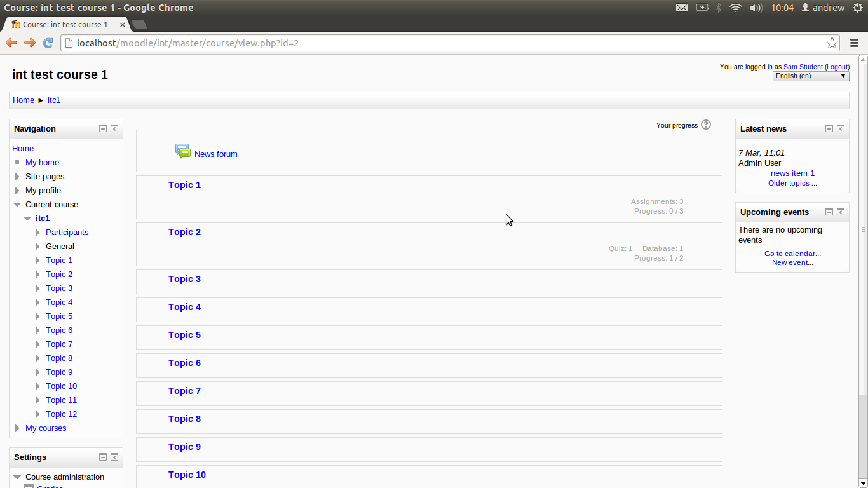Click the page vertical scrollbar
The height and width of the screenshot is (488, 868).
tap(863, 229)
